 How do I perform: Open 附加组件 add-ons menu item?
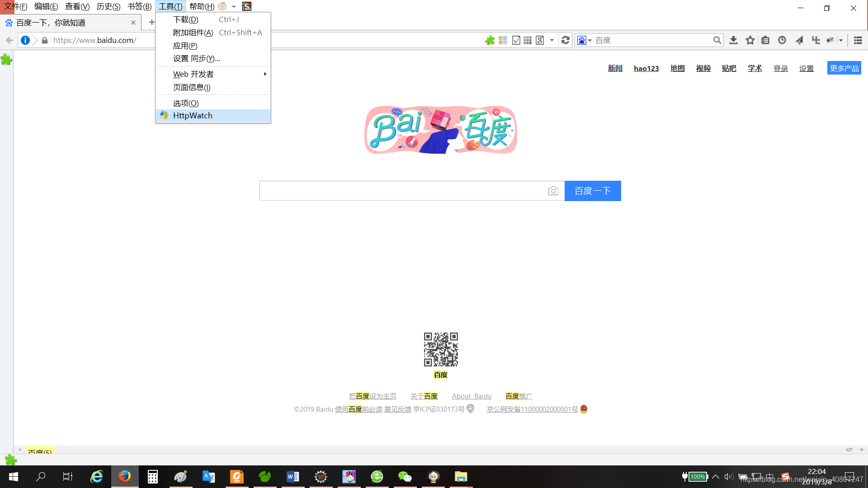click(193, 33)
